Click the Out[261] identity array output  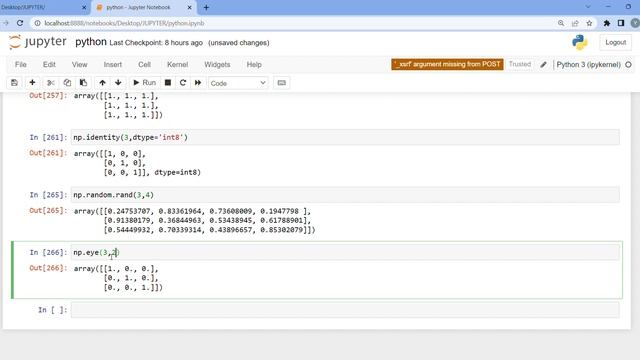tap(137, 163)
